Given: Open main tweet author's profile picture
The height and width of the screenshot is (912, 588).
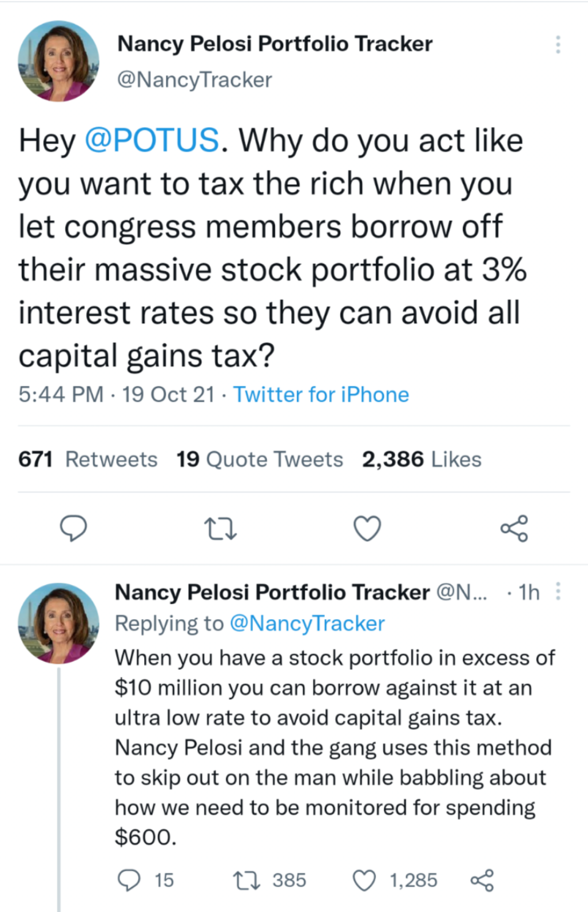Looking at the screenshot, I should [x=58, y=61].
